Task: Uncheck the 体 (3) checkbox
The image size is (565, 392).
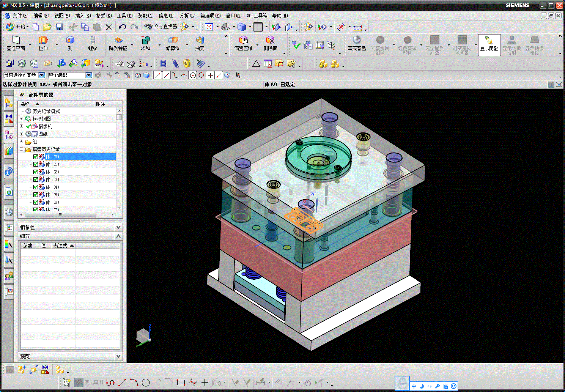Action: [36, 179]
